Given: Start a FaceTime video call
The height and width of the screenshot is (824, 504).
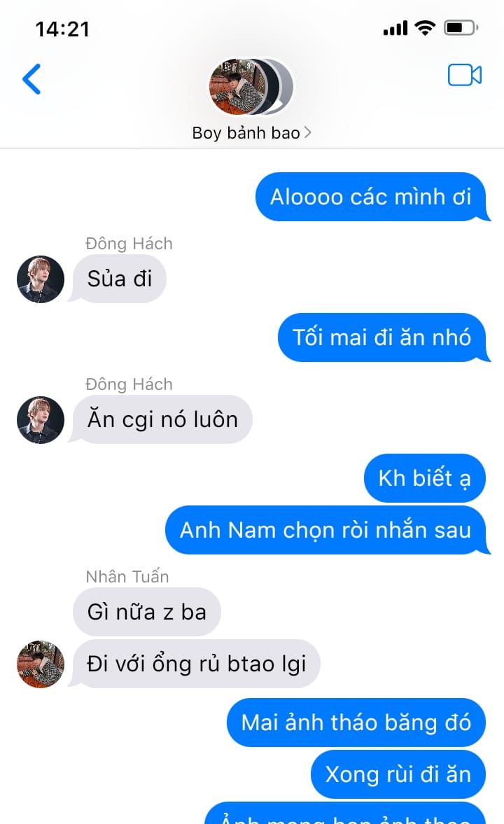Looking at the screenshot, I should click(x=465, y=75).
